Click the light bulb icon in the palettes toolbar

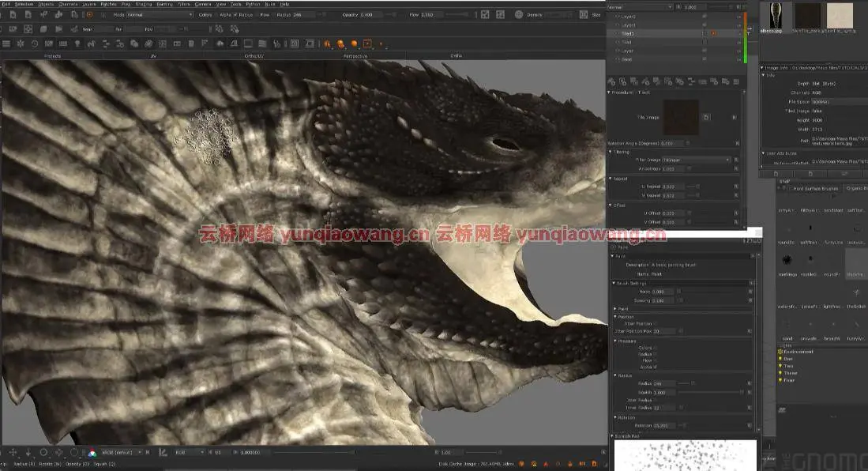click(77, 43)
